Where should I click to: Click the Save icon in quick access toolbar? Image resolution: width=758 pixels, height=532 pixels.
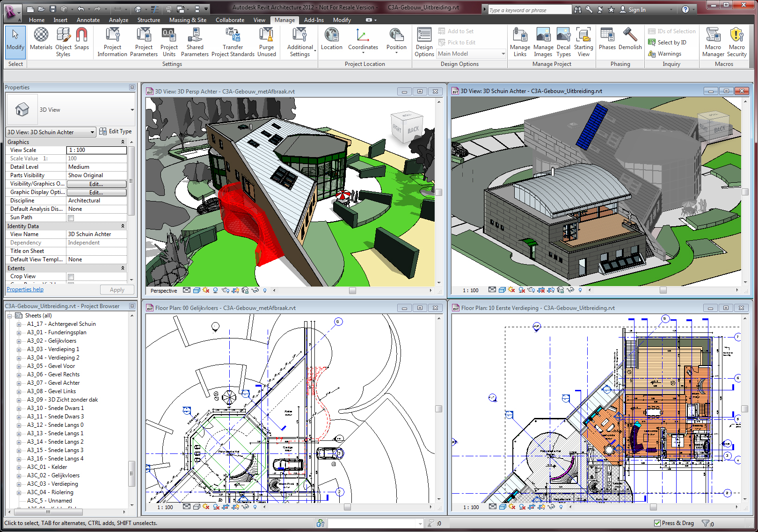53,9
